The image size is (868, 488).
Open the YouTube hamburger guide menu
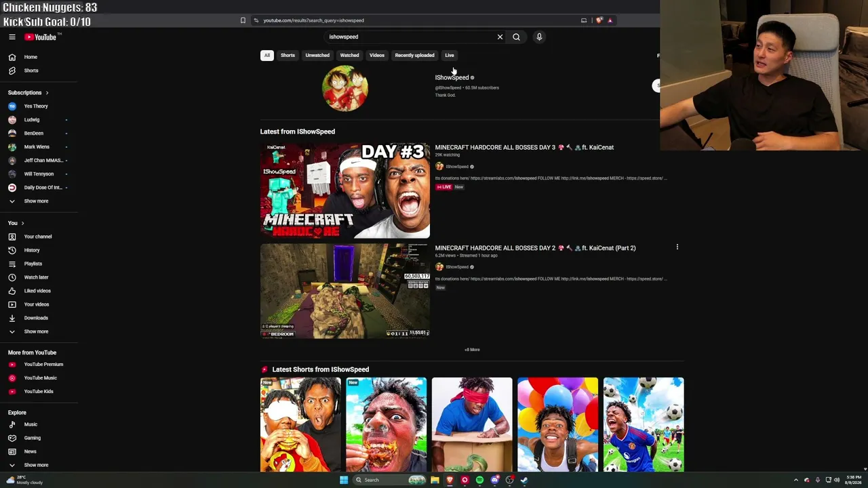tap(12, 37)
